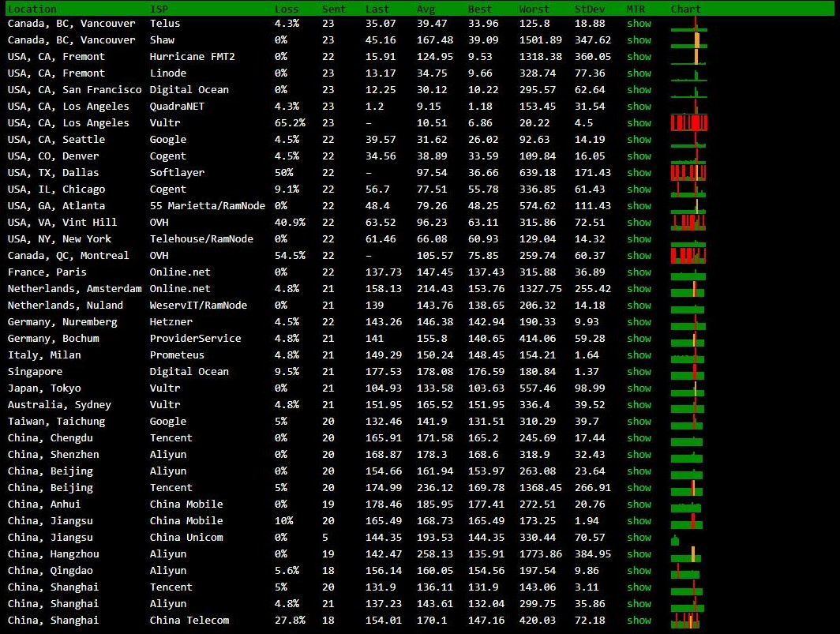
Task: Click the Chart column header
Action: coord(686,9)
